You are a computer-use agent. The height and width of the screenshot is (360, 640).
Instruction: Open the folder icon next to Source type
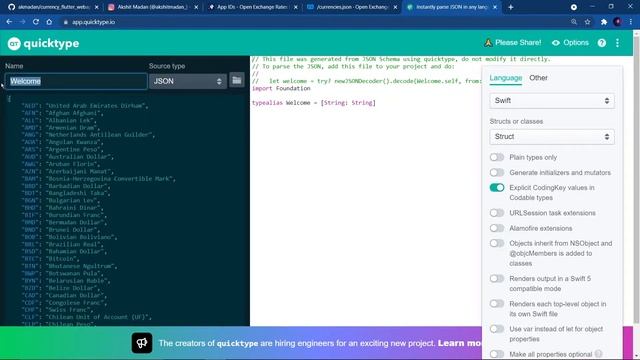coord(237,80)
